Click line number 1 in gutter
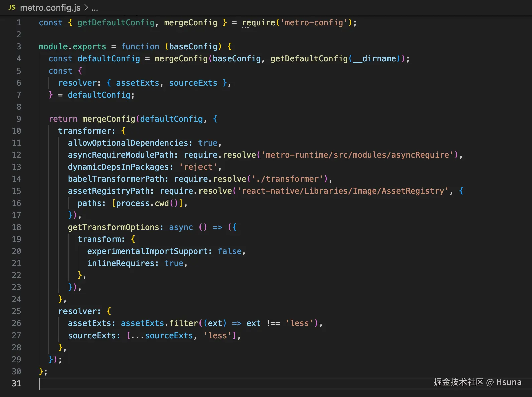This screenshot has width=532, height=397. pos(19,23)
